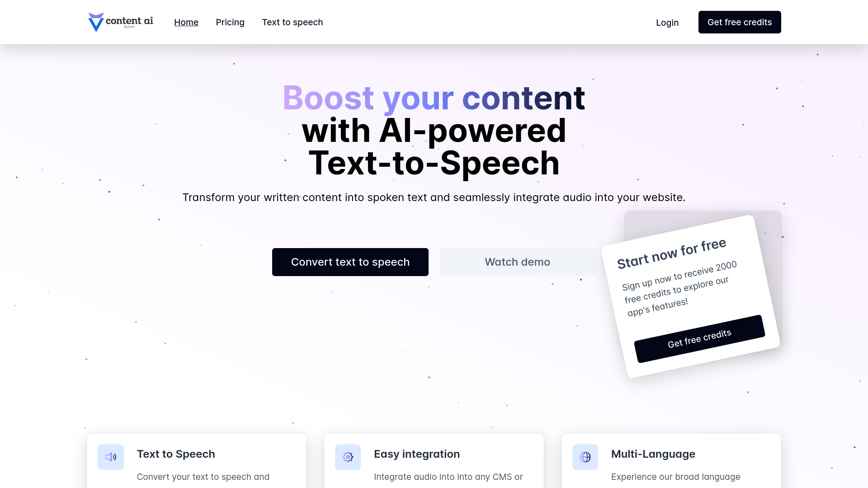Click the 'Get free credits' header button
868x488 pixels.
click(740, 22)
